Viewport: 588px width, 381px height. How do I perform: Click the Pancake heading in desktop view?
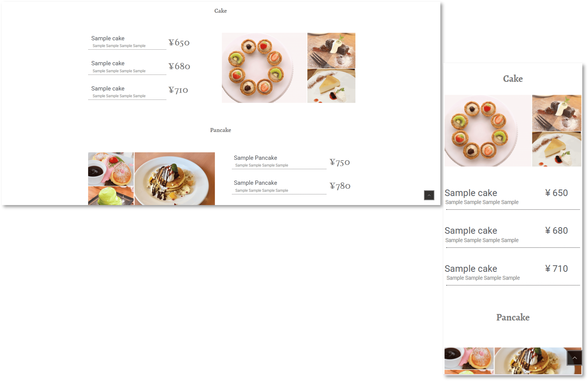(220, 130)
